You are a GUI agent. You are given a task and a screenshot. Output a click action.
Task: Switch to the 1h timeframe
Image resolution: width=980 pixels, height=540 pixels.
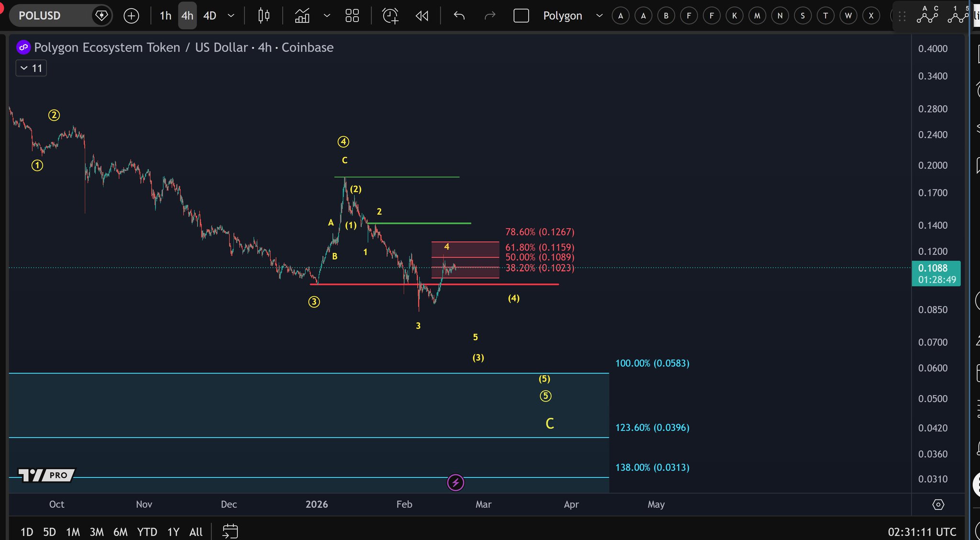click(166, 16)
